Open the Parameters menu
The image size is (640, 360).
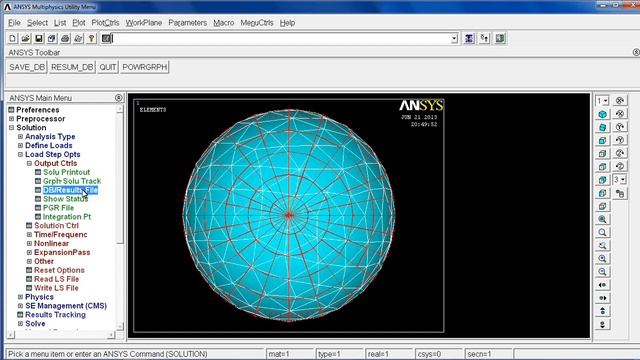tap(187, 23)
